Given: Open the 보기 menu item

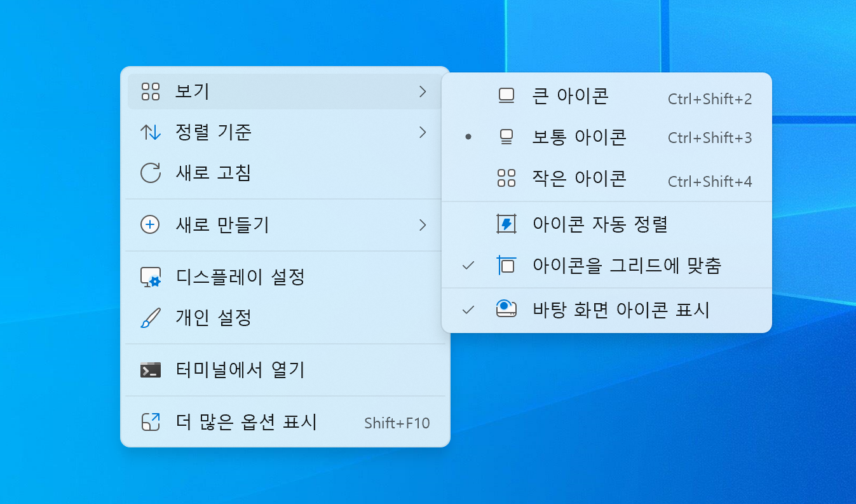Looking at the screenshot, I should coord(285,92).
